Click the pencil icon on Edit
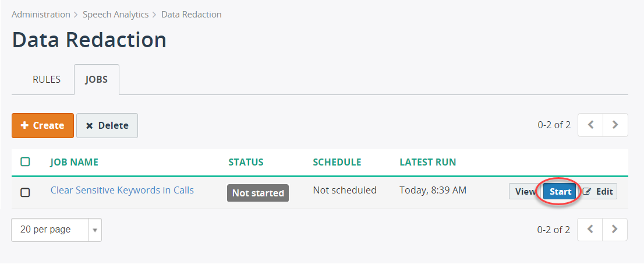Screen dimensions: 644x264 coord(586,192)
